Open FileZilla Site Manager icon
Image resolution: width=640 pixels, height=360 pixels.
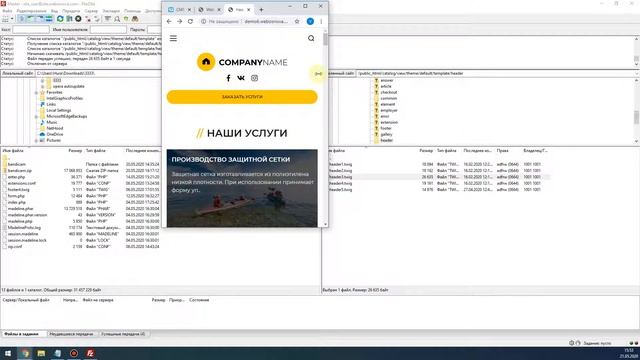point(5,19)
